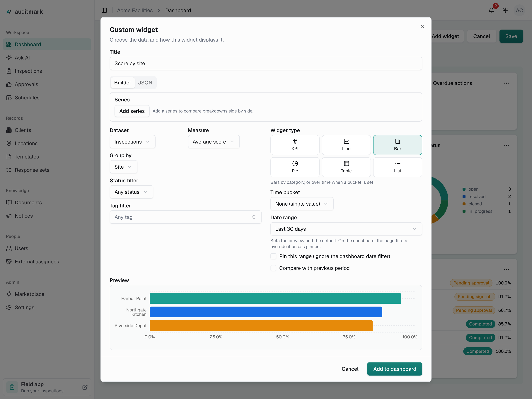The image size is (532, 399).
Task: Open the Group by Site dropdown
Action: point(123,167)
